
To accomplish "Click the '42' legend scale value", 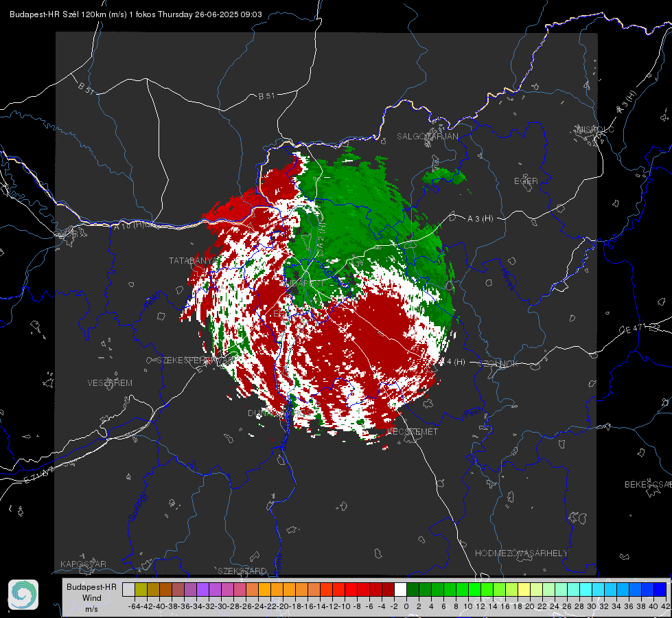I will click(665, 606).
